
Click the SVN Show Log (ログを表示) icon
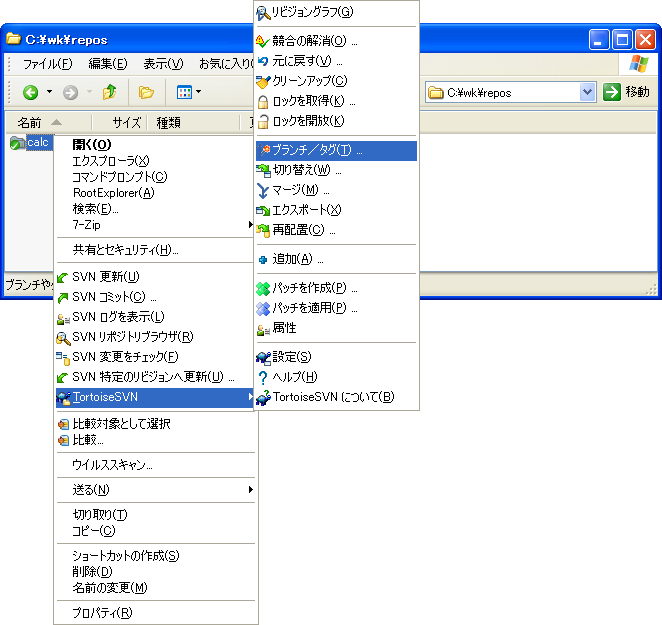[63, 317]
